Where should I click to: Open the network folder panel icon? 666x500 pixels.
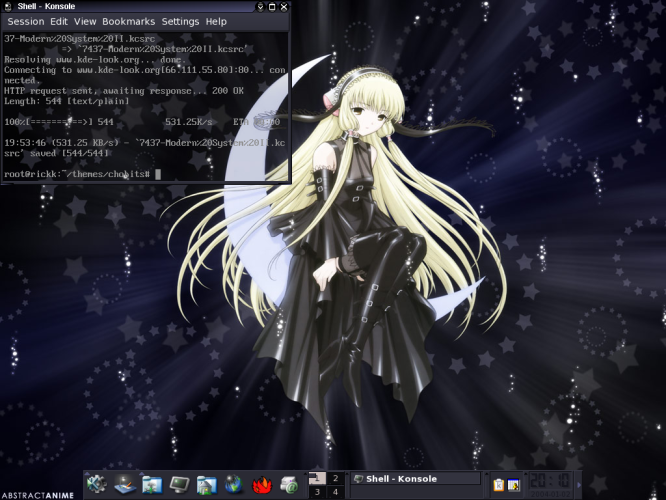click(x=152, y=485)
